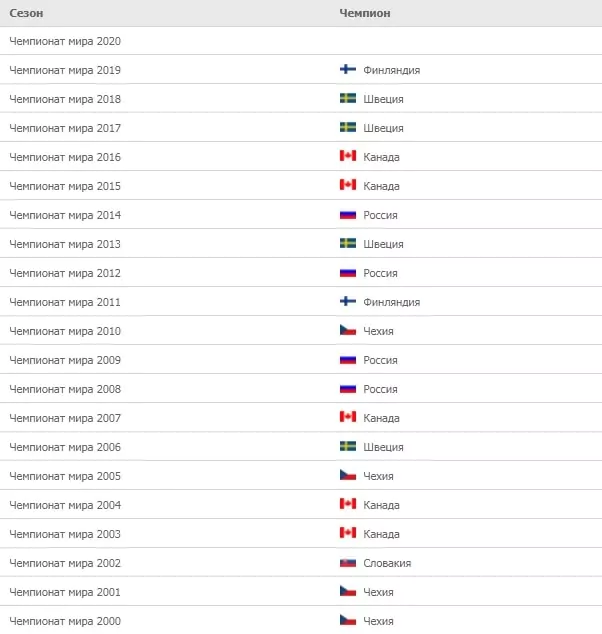Click the Canada flag in the 2004 row
Viewport: 602px width, 634px height.
pyautogui.click(x=348, y=504)
